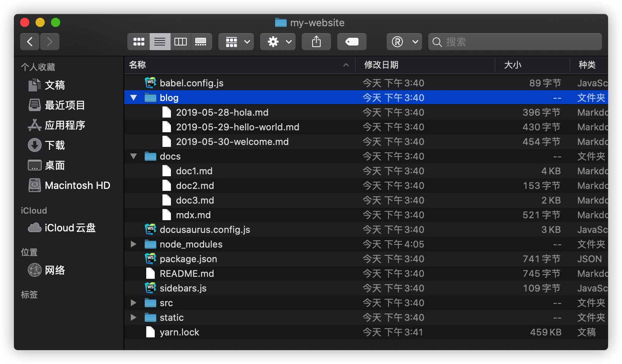Select the docs folder icon

tap(150, 156)
